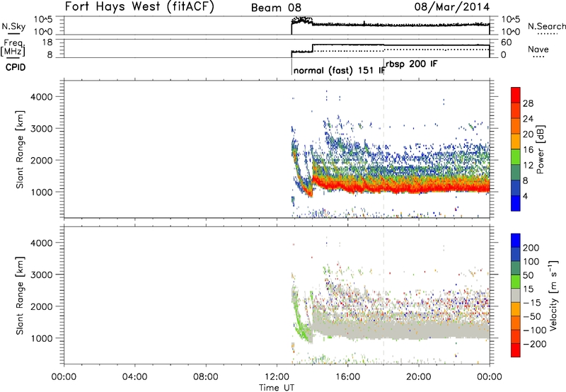
Task: Click the '-50' tick on the Velocity scale
Action: [532, 316]
